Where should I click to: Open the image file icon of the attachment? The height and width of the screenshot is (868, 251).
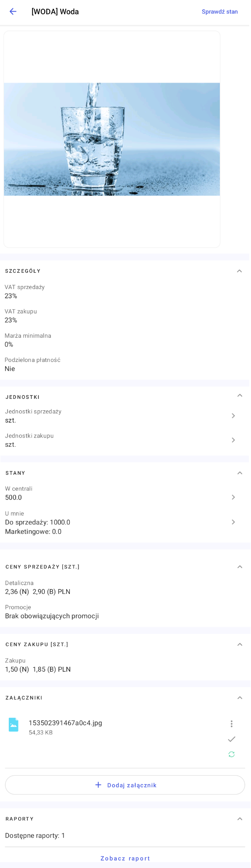click(14, 724)
